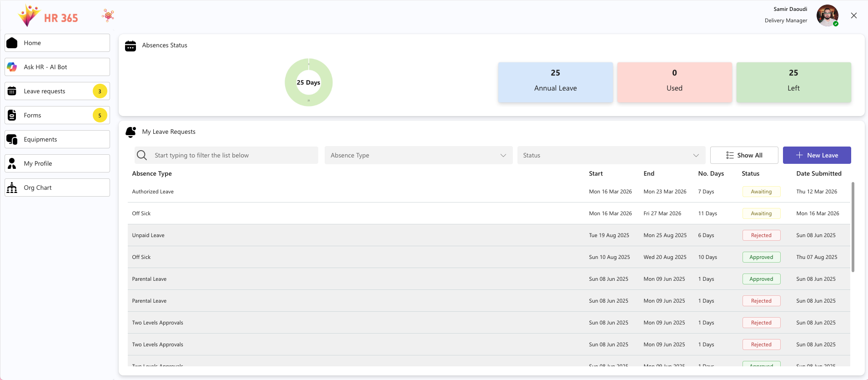The width and height of the screenshot is (868, 380).
Task: Click the Awaiting status on Authorized Leave
Action: (x=761, y=192)
